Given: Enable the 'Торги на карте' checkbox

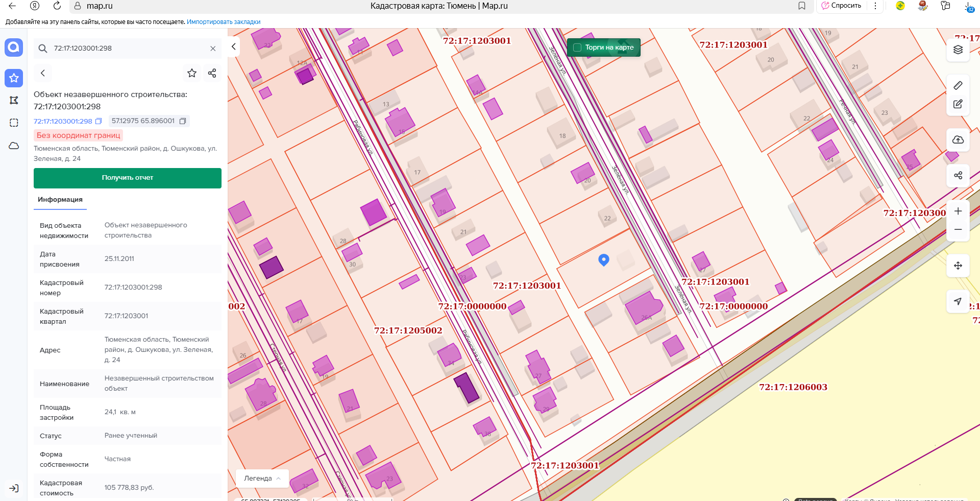Looking at the screenshot, I should pyautogui.click(x=577, y=47).
